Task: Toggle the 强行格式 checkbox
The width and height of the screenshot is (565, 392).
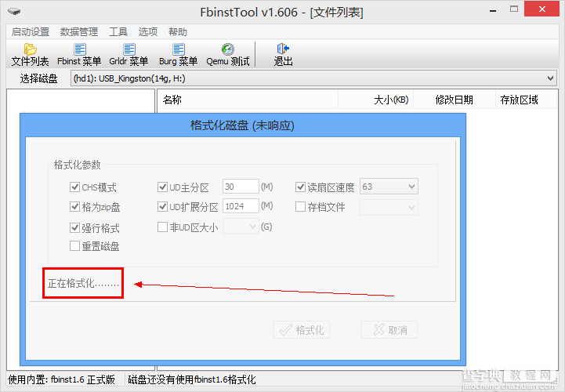Action: coord(74,227)
